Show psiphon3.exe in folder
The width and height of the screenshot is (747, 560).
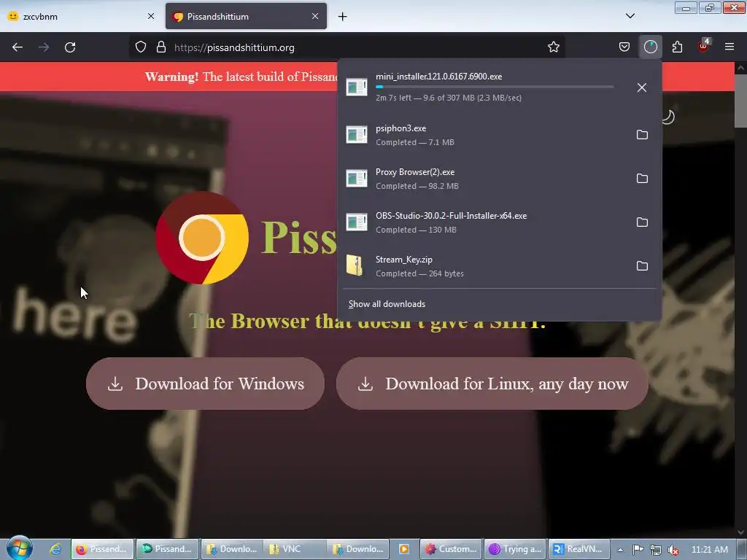point(642,135)
